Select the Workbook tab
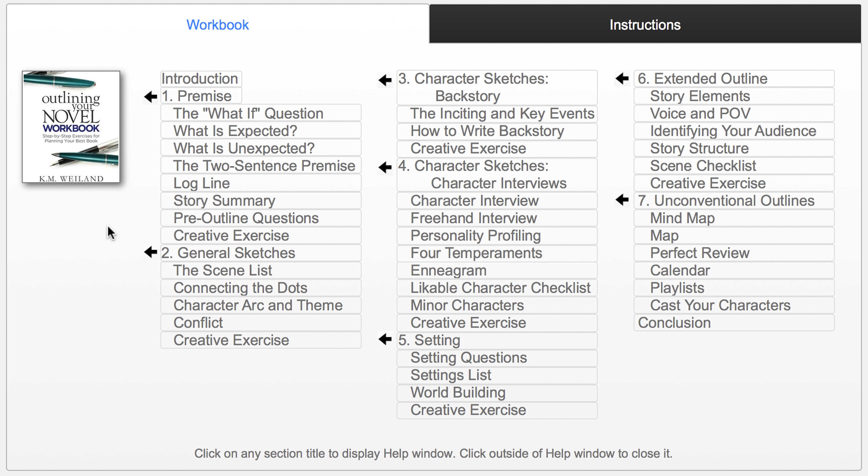Viewport: 868px width, 476px height. pos(218,25)
